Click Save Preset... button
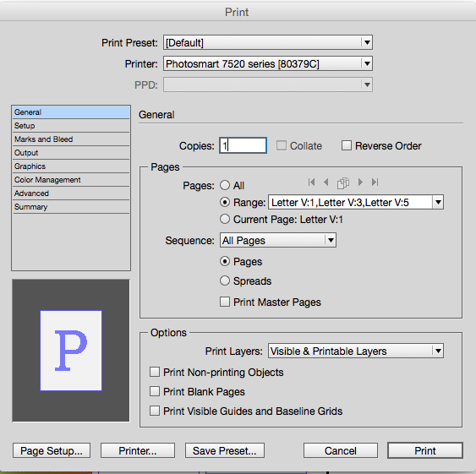The height and width of the screenshot is (474, 476). tap(225, 450)
